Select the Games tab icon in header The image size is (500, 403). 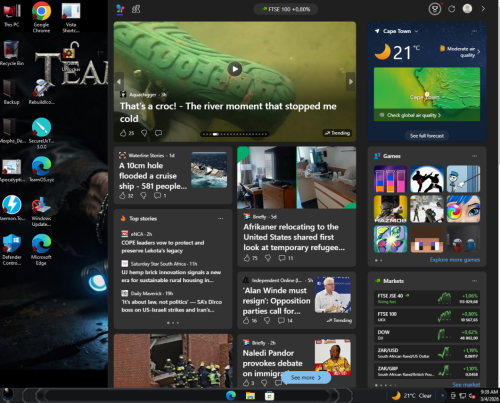[136, 9]
